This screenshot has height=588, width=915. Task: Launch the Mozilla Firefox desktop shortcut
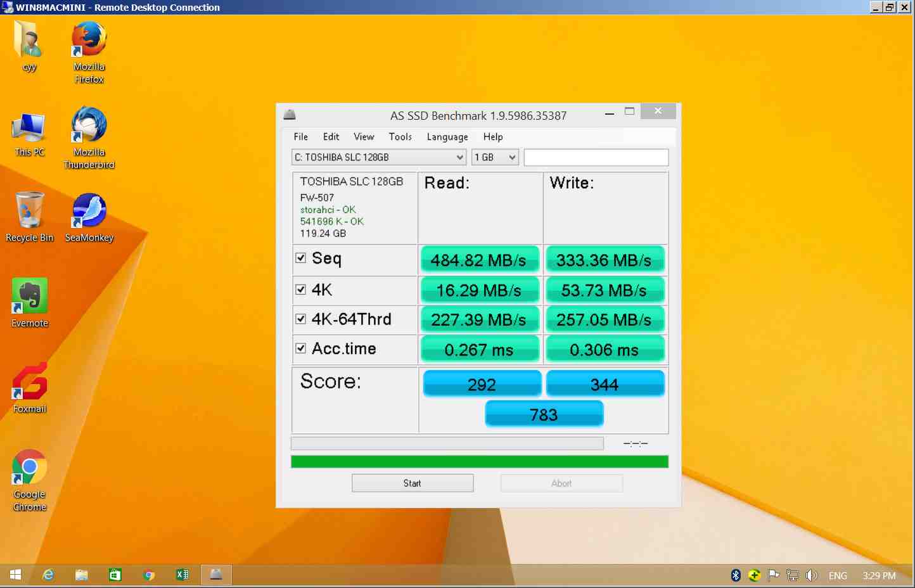tap(89, 53)
